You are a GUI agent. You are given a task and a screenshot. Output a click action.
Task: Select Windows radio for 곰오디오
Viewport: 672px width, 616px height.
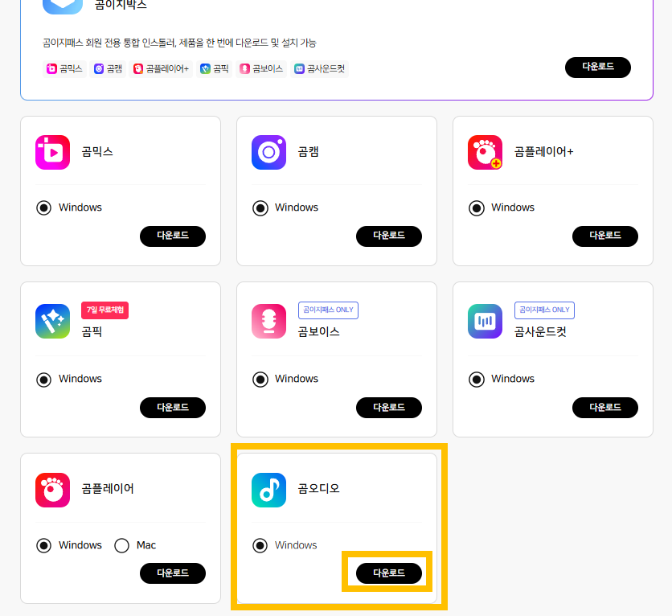point(260,546)
